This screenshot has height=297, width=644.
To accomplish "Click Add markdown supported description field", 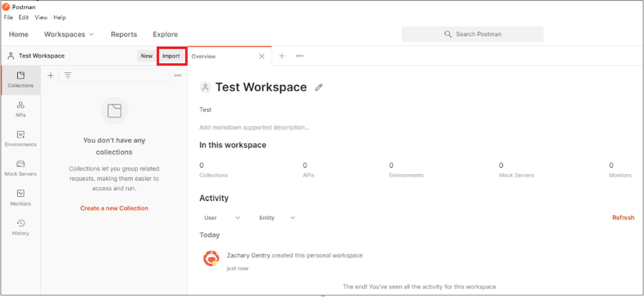I will [254, 127].
